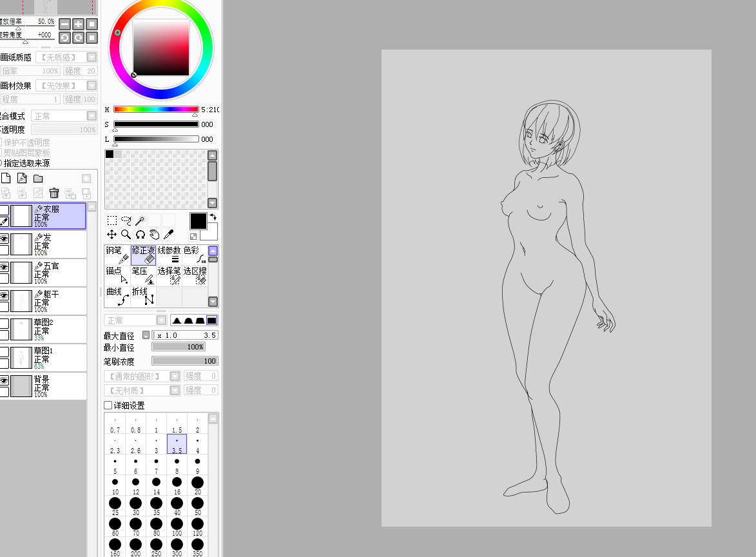Click the black swatch in palette
756x557 pixels.
[x=110, y=154]
